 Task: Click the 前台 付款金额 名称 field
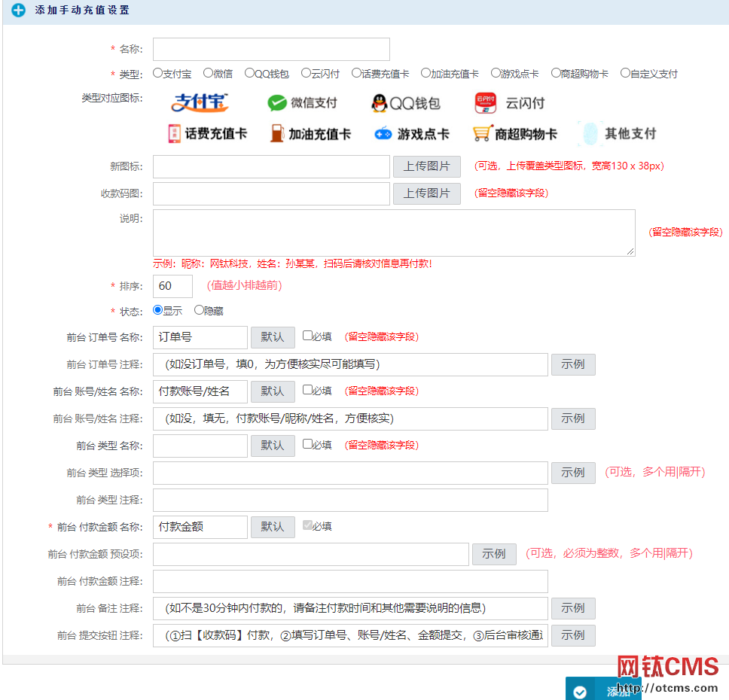coord(200,527)
